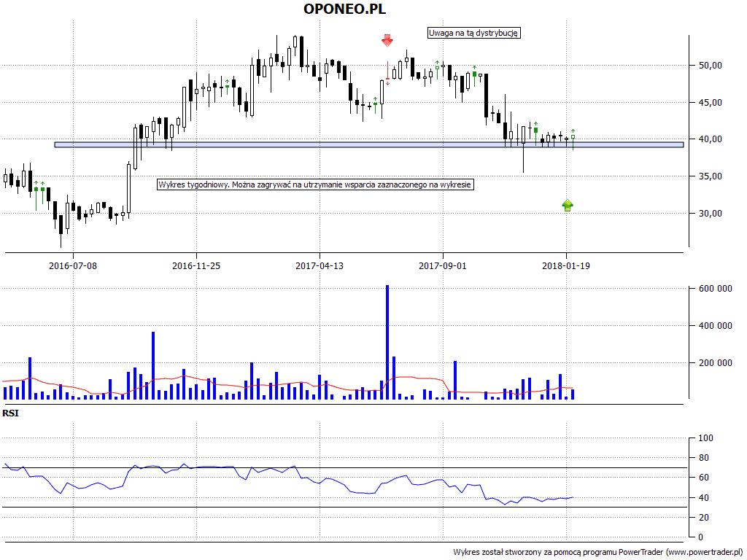Click the 400 000 volume axis label
The image size is (747, 560).
tap(716, 326)
